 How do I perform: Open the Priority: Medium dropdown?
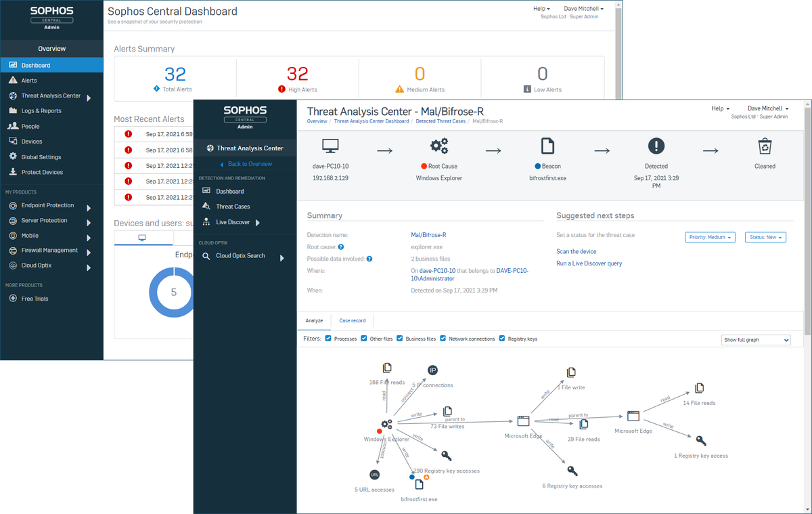click(710, 237)
